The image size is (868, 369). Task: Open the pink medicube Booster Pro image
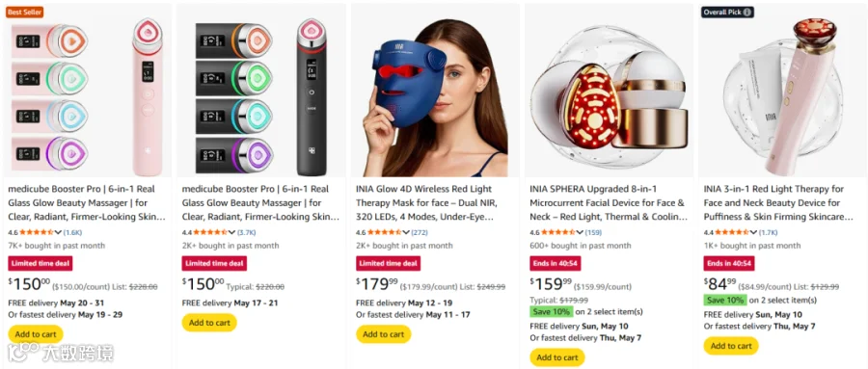tap(87, 96)
